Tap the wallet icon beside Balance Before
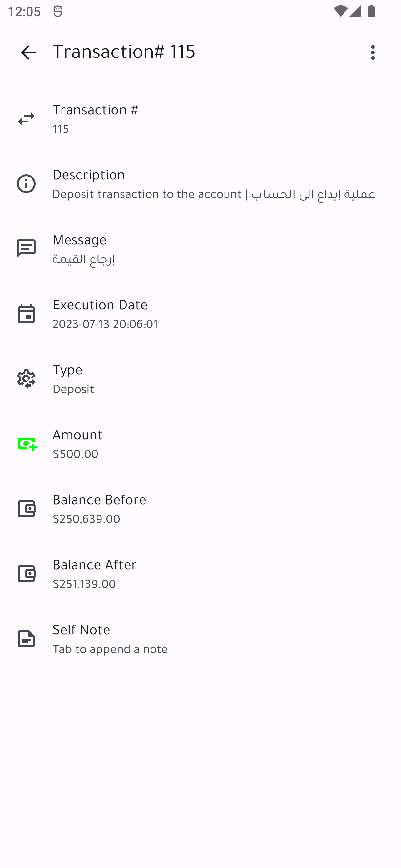Screen dimensions: 401x868 (x=26, y=509)
